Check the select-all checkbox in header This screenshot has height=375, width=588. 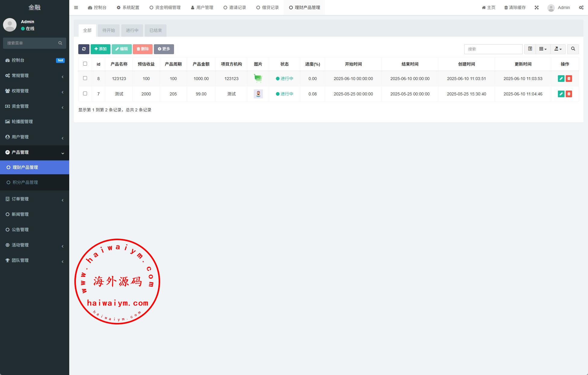(x=85, y=64)
